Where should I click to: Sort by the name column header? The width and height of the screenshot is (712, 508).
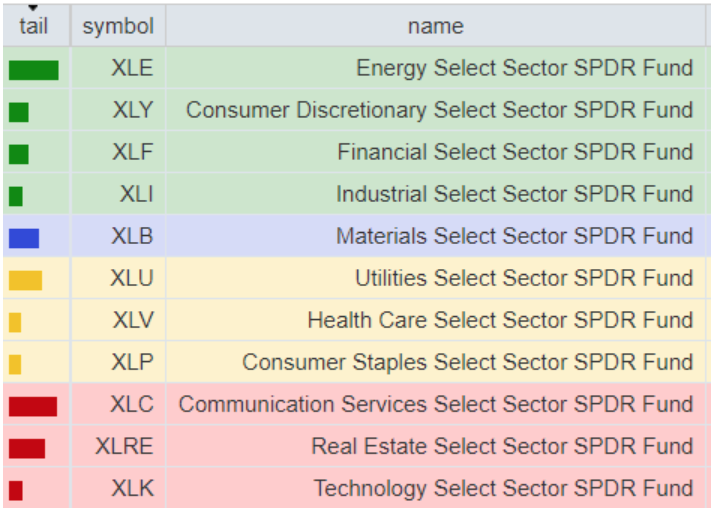tap(435, 26)
